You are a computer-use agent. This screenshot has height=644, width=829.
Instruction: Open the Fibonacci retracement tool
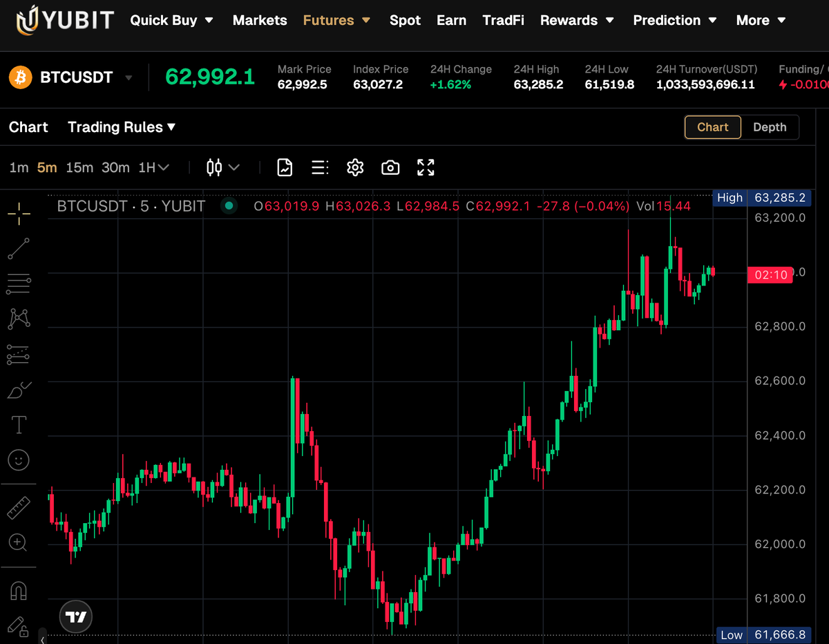pos(19,283)
